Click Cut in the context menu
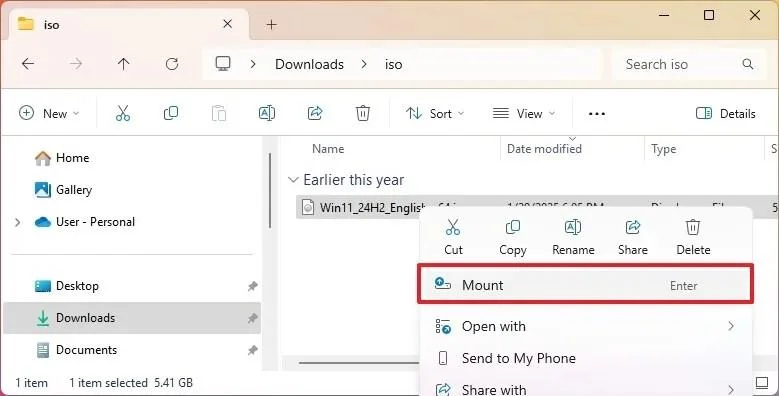 click(x=453, y=238)
